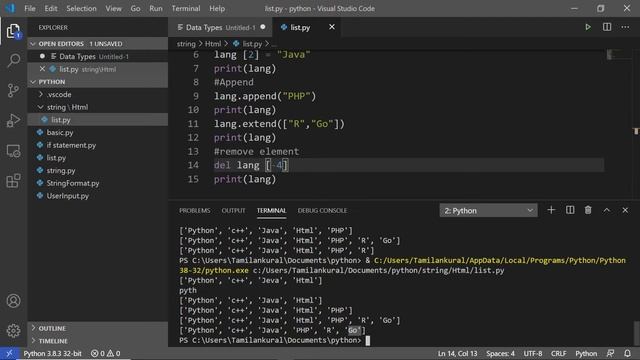This screenshot has height=360, width=640.
Task: Split the editor to the right
Action: tap(607, 27)
